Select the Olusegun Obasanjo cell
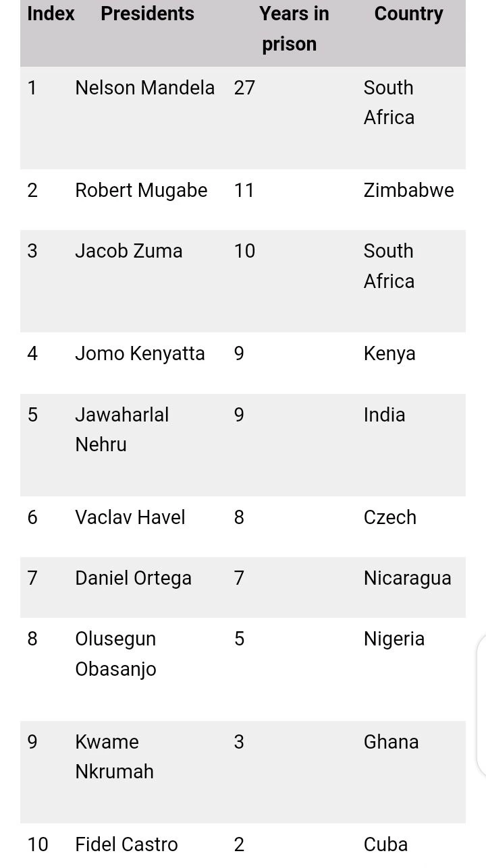The width and height of the screenshot is (486, 868). 115,654
